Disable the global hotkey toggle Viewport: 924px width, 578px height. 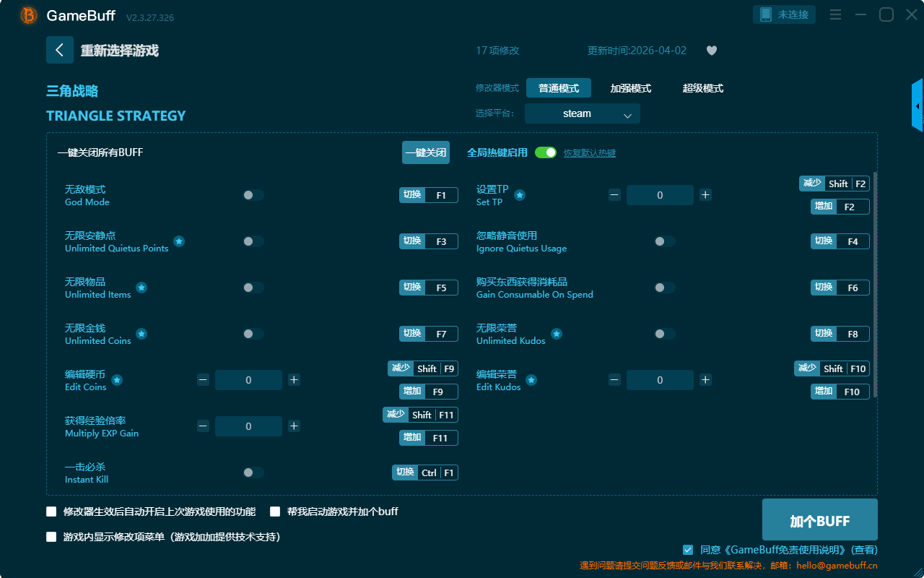pyautogui.click(x=546, y=152)
